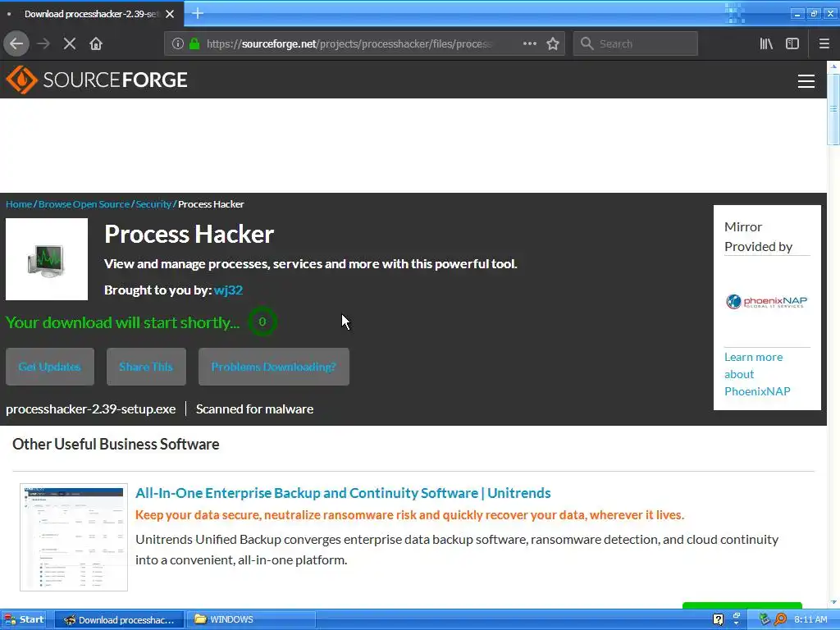
Task: Click the Problems Downloading? button
Action: pos(274,367)
